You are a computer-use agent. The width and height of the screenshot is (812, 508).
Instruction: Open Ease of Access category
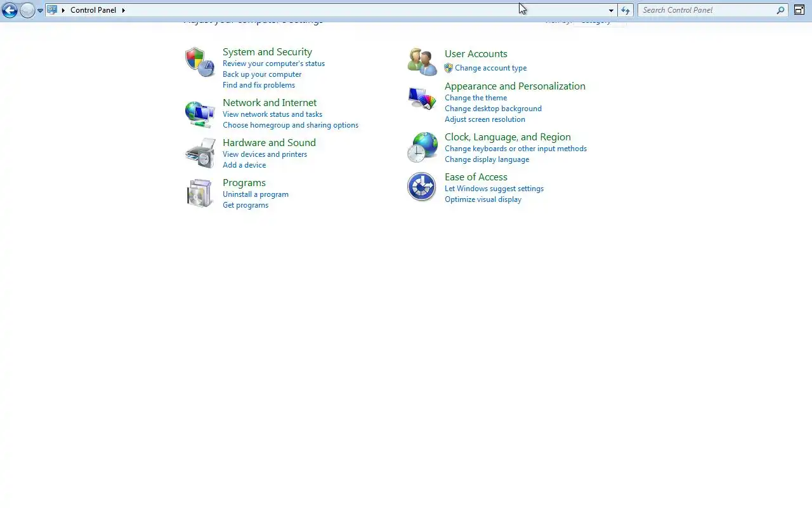tap(476, 177)
